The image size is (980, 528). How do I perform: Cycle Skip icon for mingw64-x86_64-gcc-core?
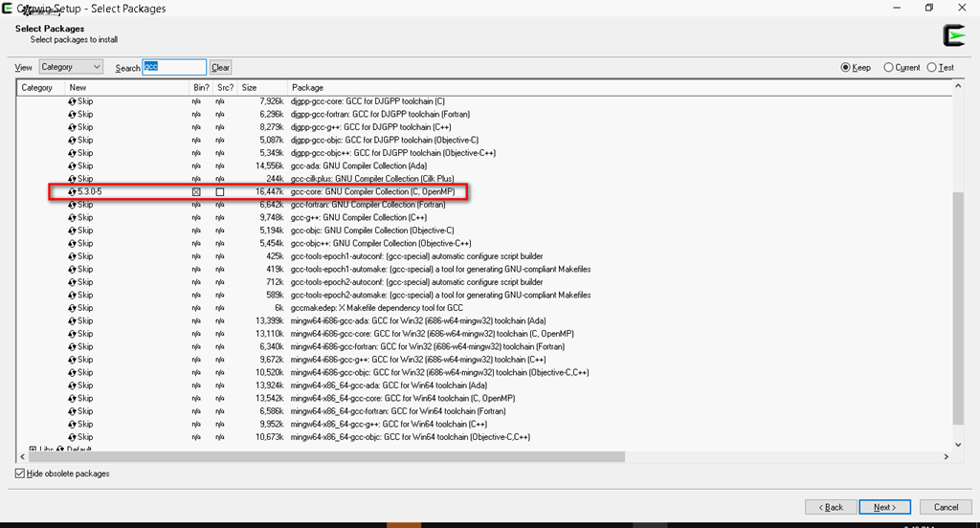pyautogui.click(x=72, y=399)
